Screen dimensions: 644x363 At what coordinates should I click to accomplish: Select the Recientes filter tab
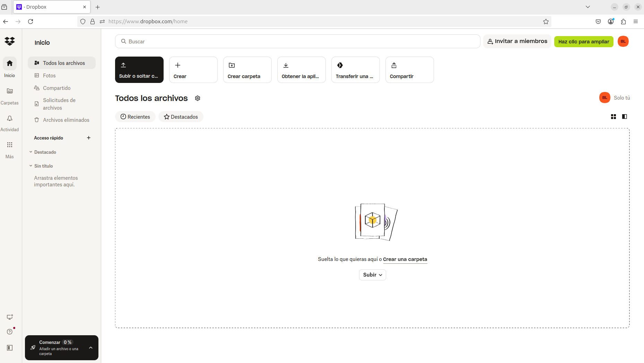pyautogui.click(x=135, y=117)
